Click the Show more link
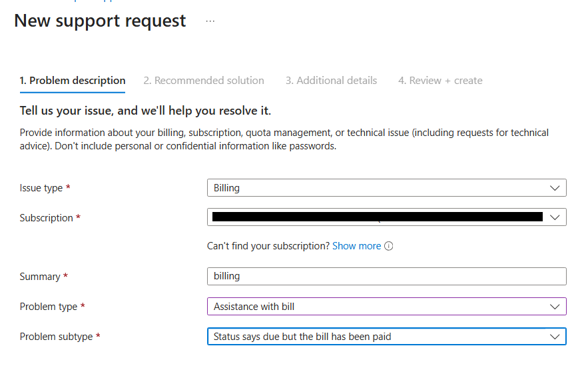This screenshot has width=588, height=366. pos(356,246)
